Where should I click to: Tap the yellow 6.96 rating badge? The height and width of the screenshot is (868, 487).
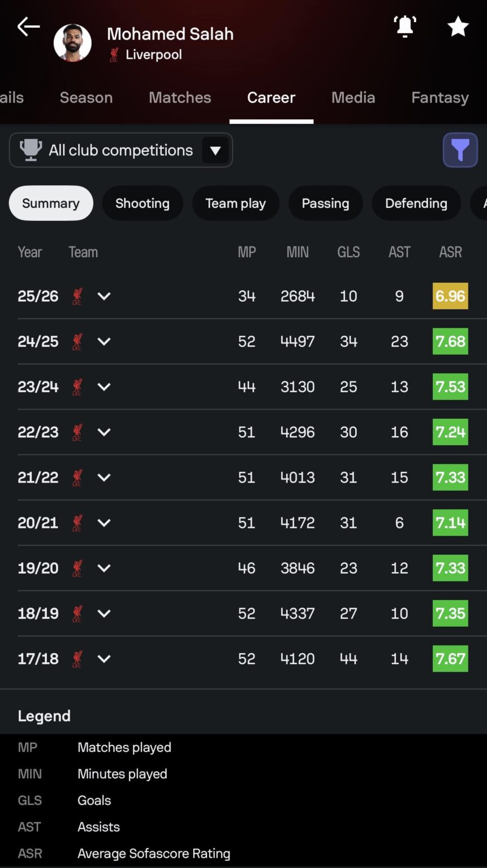click(450, 296)
